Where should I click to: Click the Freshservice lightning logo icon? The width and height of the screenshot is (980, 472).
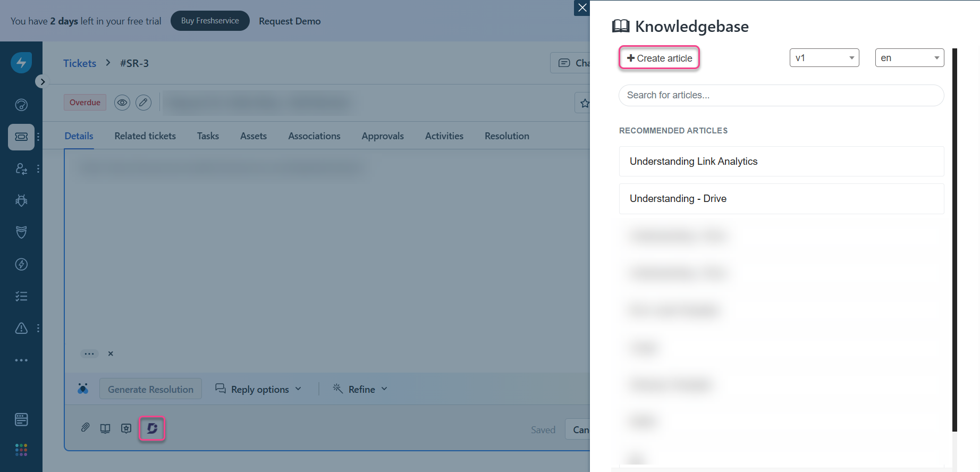point(21,63)
